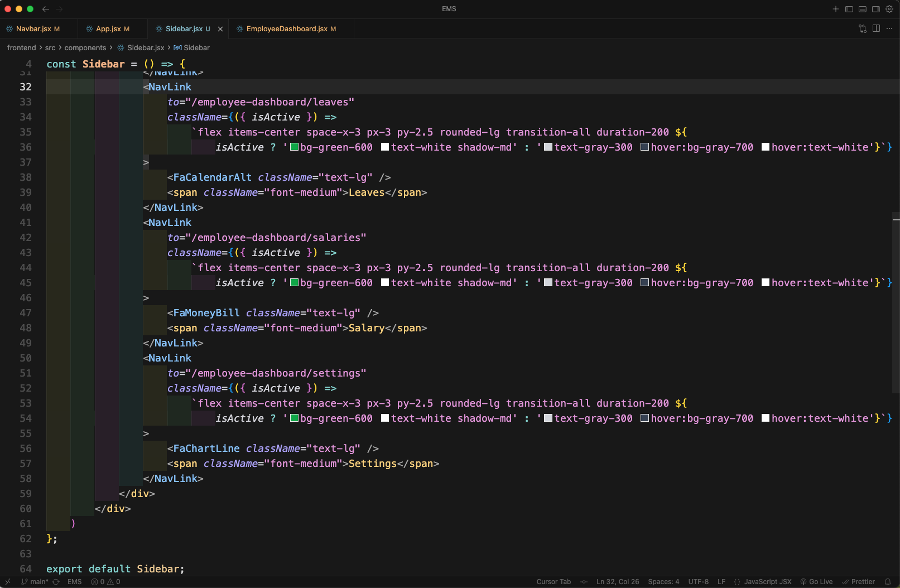The width and height of the screenshot is (900, 588).
Task: Click the bg-green-600 color swatch on line 36
Action: [294, 147]
